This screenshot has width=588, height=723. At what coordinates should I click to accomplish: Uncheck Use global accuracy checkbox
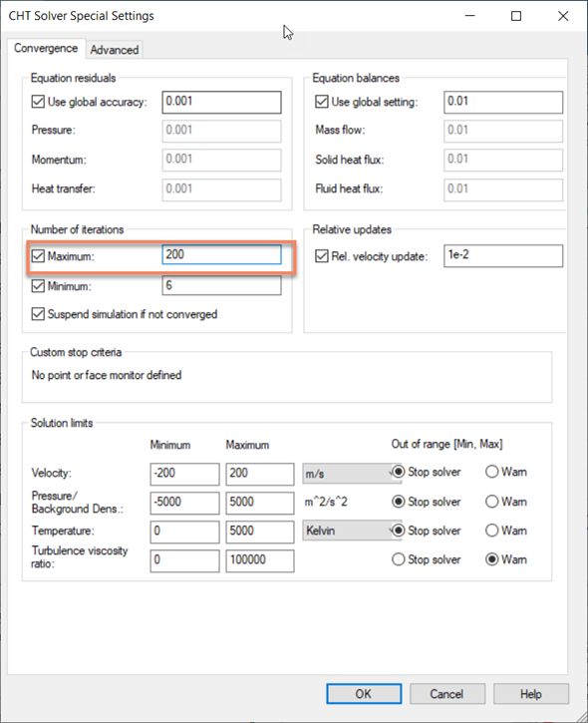(x=38, y=102)
